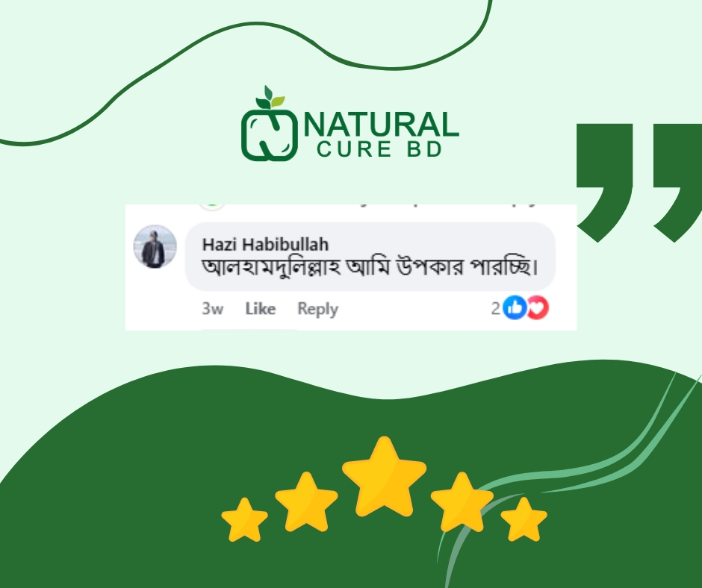Select the smallest star on the far left
Image resolution: width=702 pixels, height=588 pixels.
tap(244, 519)
